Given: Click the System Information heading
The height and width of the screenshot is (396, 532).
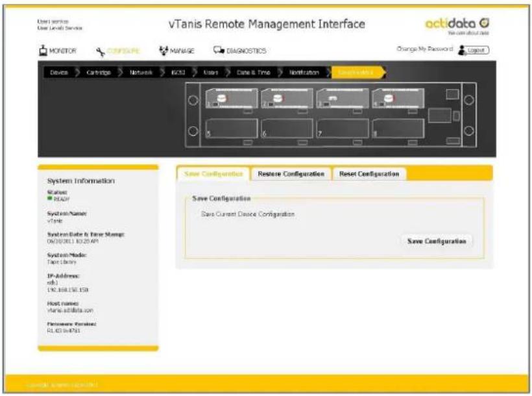Looking at the screenshot, I should [x=80, y=180].
